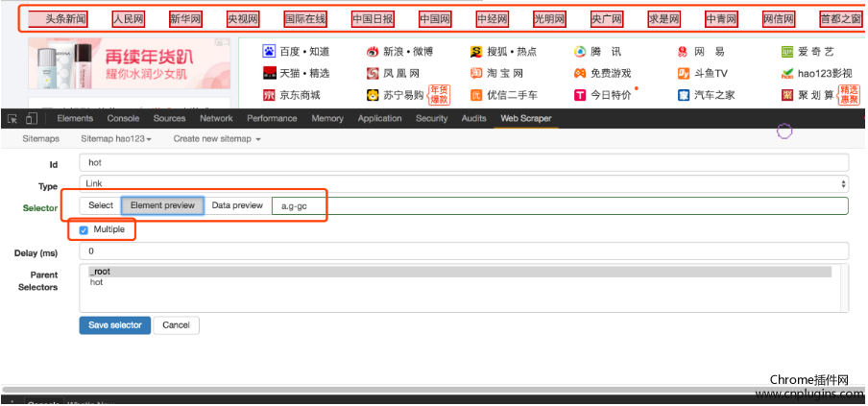The width and height of the screenshot is (868, 406).
Task: Click the Sohu hot topics icon
Action: tap(476, 52)
